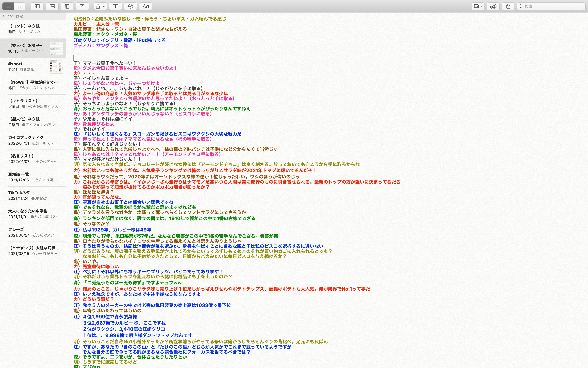588x368 pixels.
Task: Click the line 身長伸びるわよ
Action: point(94,124)
